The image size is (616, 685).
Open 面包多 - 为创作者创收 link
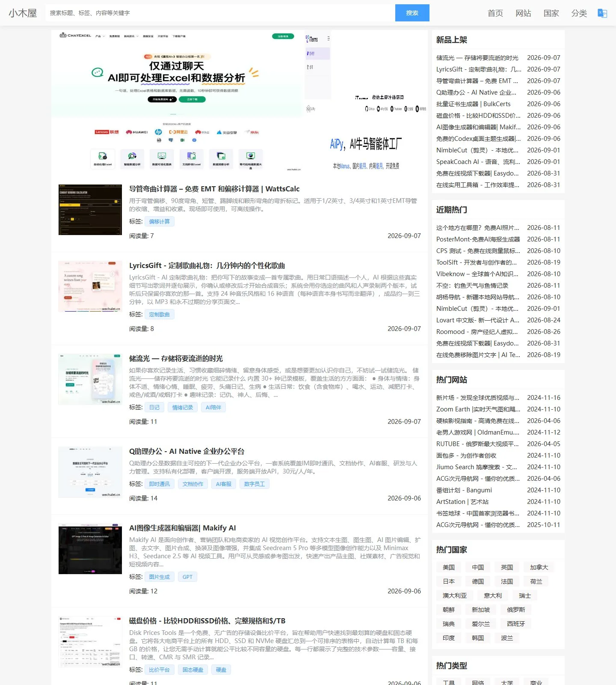[x=466, y=456]
